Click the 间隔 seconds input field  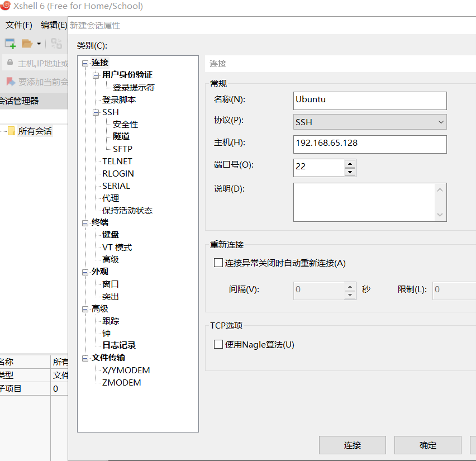pyautogui.click(x=319, y=291)
